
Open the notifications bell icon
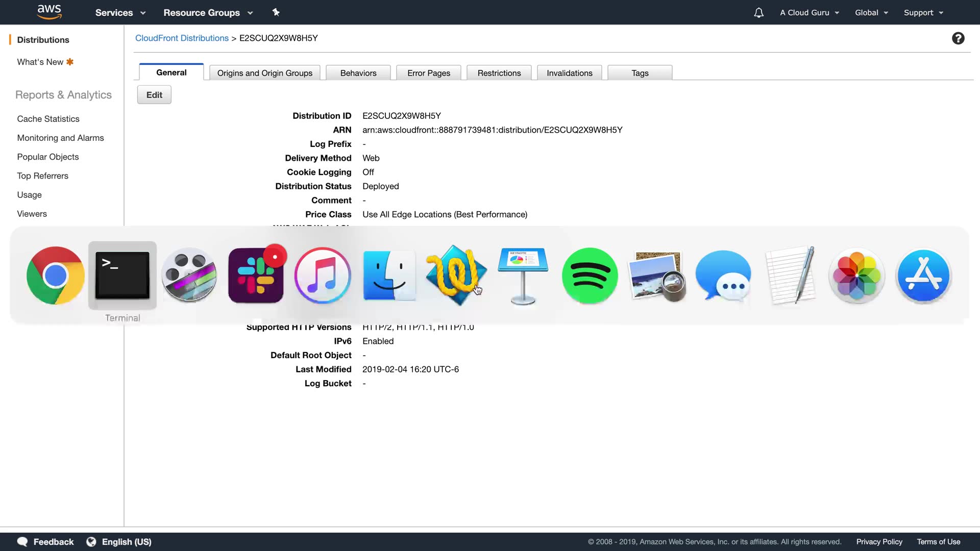(758, 13)
